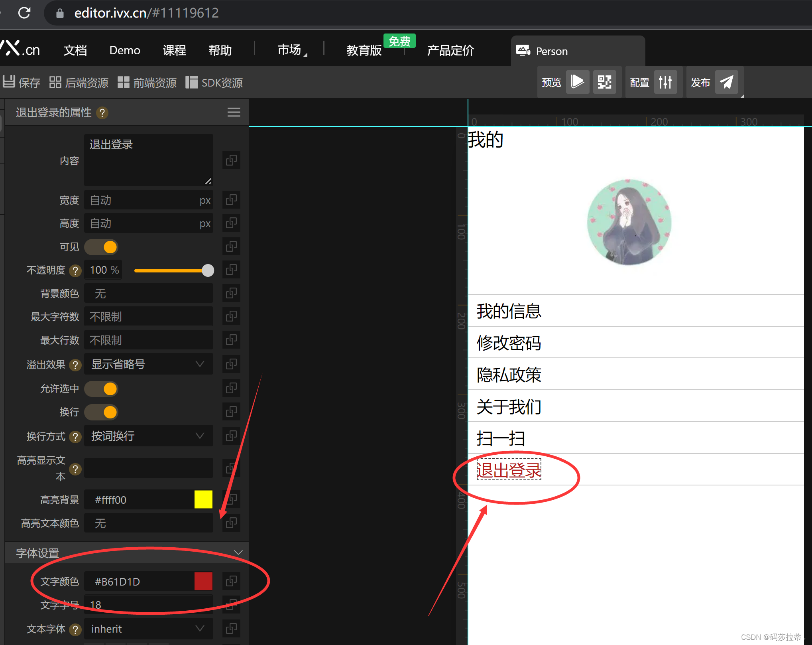
Task: Click the 发布 label button
Action: 700,82
